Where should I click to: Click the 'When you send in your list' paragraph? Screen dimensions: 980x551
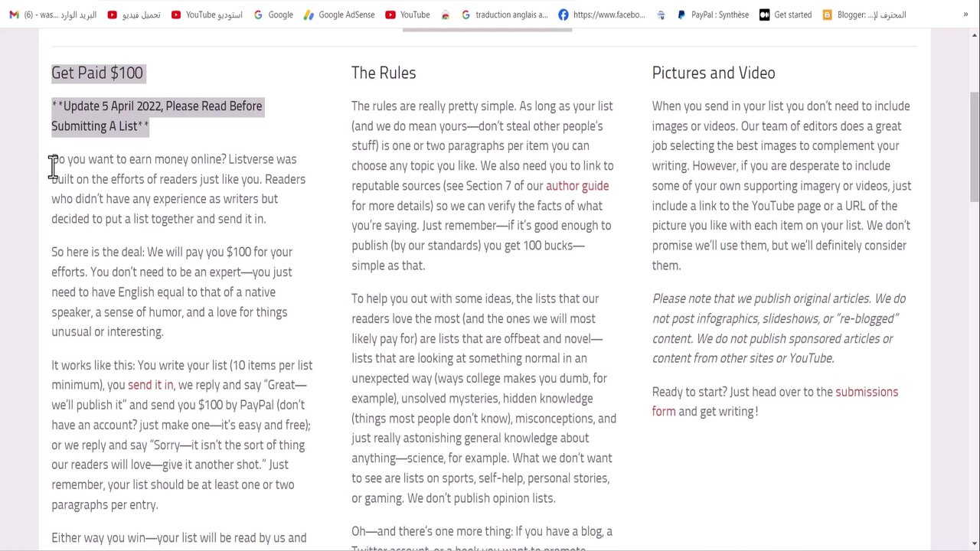click(x=781, y=186)
